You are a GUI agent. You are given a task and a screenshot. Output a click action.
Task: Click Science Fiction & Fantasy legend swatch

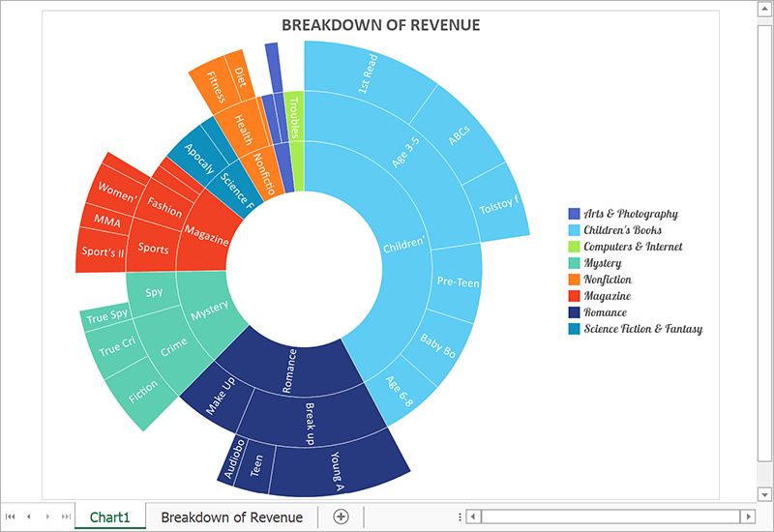[x=574, y=329]
